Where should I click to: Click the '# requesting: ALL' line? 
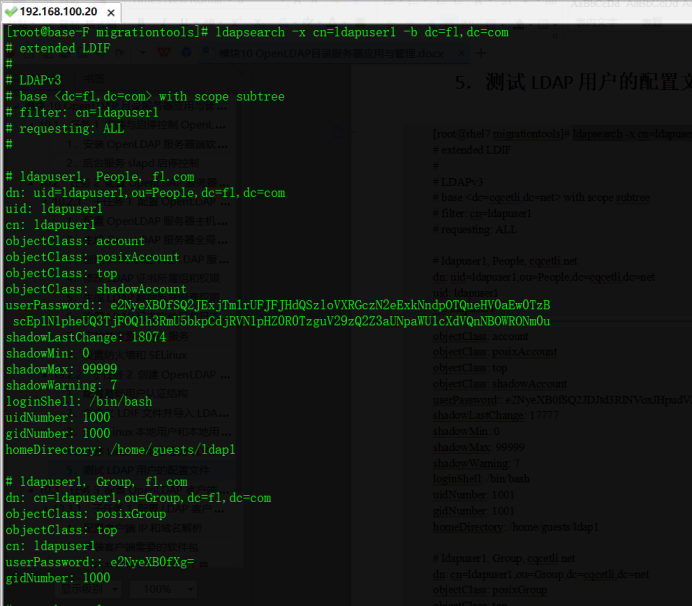(64, 128)
